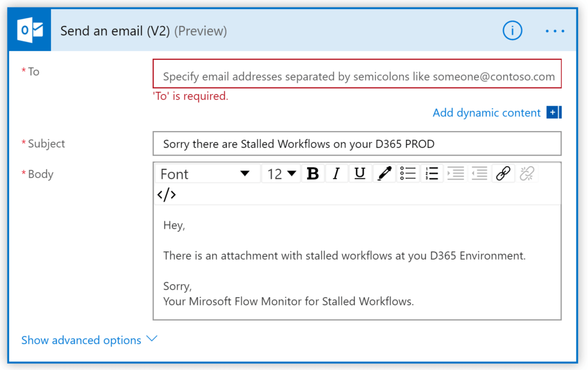Open the font color picker
Image resolution: width=588 pixels, height=370 pixels.
384,174
